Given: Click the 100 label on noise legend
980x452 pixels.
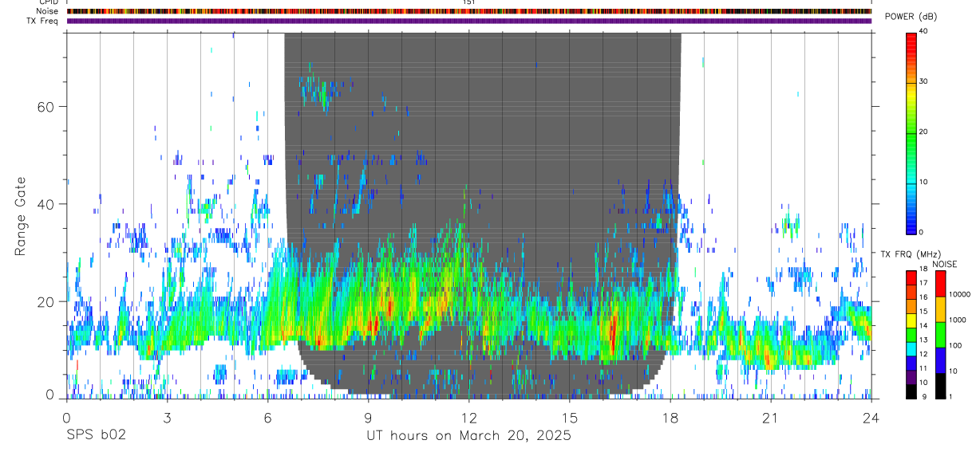Looking at the screenshot, I should pos(957,345).
